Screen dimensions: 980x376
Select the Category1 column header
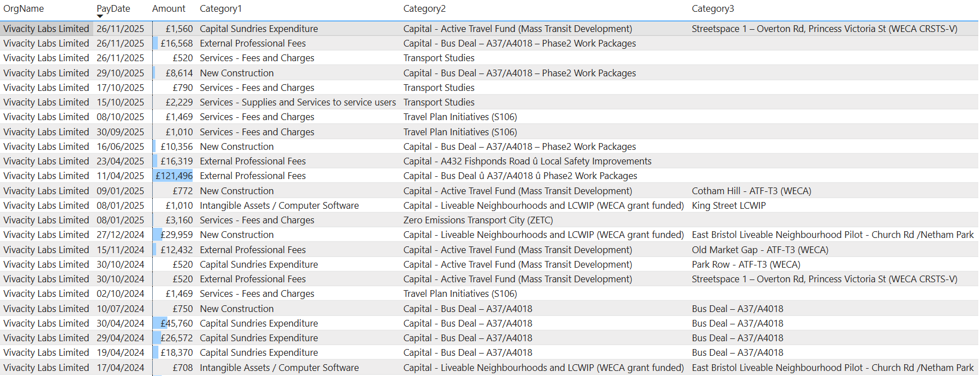(x=221, y=8)
